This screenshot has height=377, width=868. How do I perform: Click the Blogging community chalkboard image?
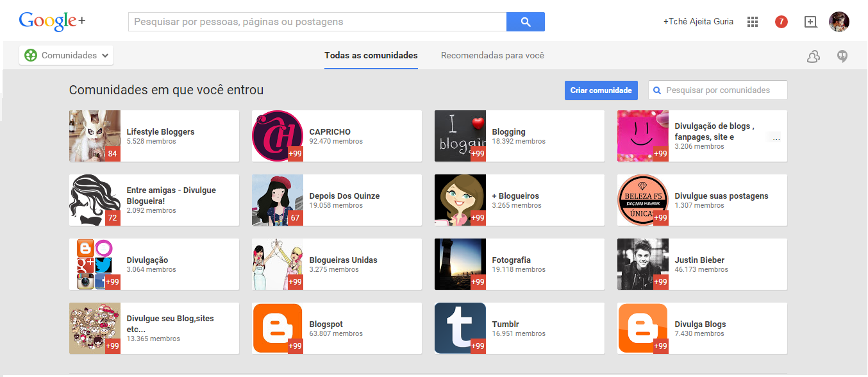coord(460,136)
